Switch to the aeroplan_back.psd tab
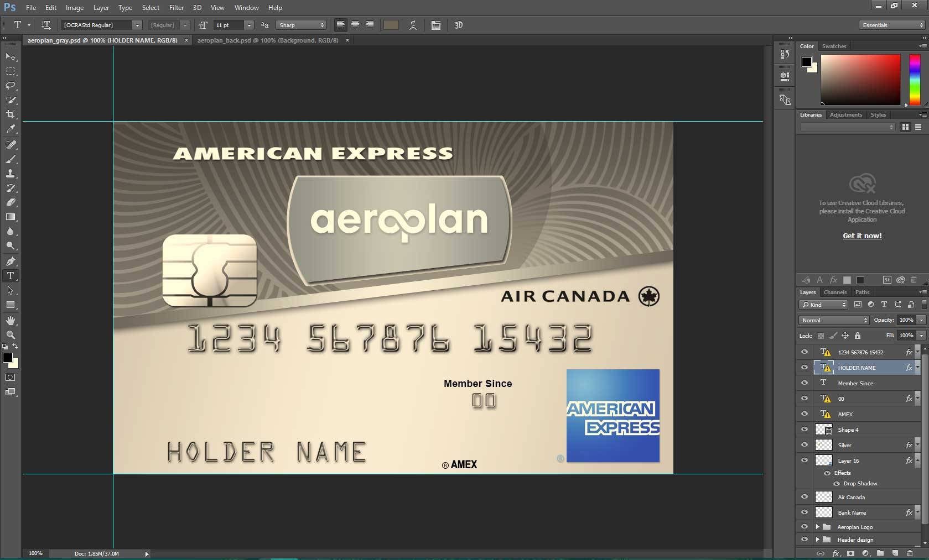Screen dimensions: 929x560 tap(268, 40)
